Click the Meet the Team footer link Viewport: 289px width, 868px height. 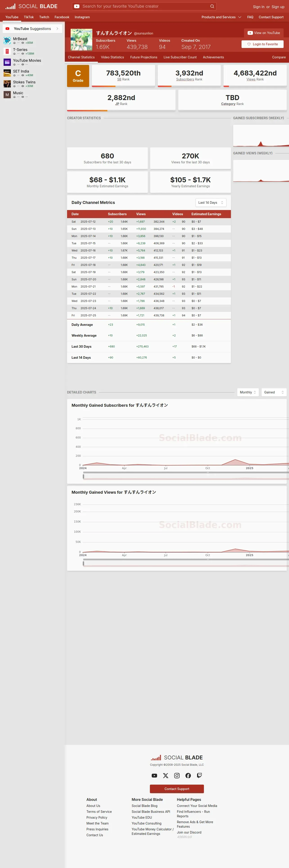tap(97, 824)
